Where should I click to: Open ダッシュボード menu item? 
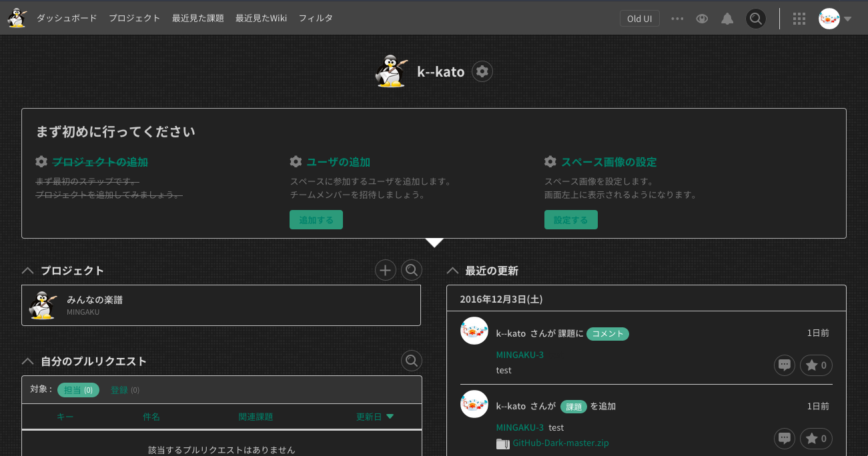(x=67, y=19)
